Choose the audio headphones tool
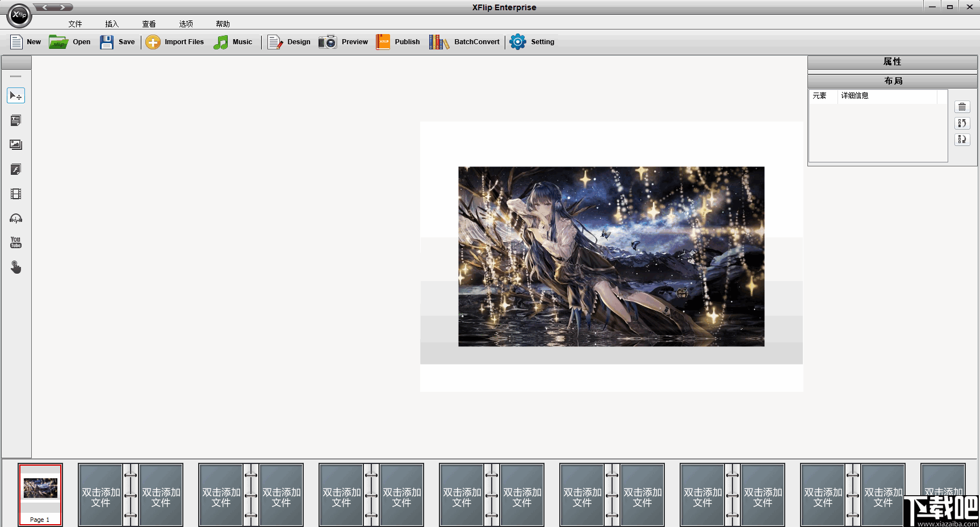 16,219
